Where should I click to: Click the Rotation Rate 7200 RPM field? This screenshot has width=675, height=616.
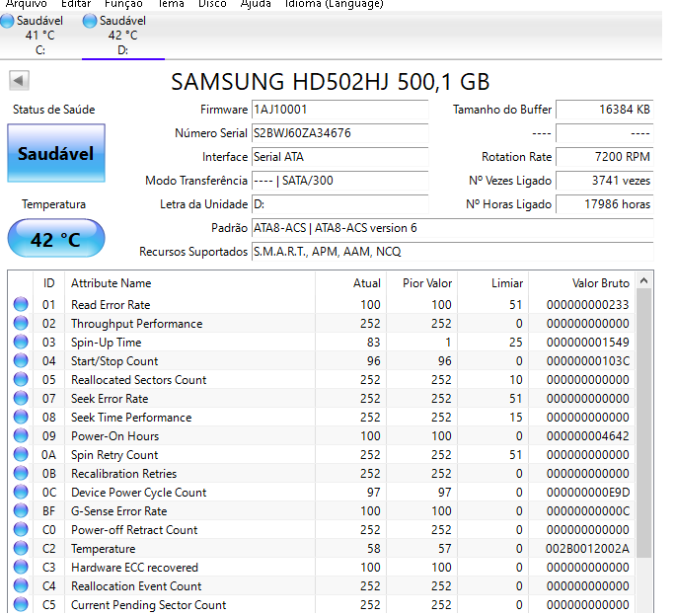click(x=605, y=157)
